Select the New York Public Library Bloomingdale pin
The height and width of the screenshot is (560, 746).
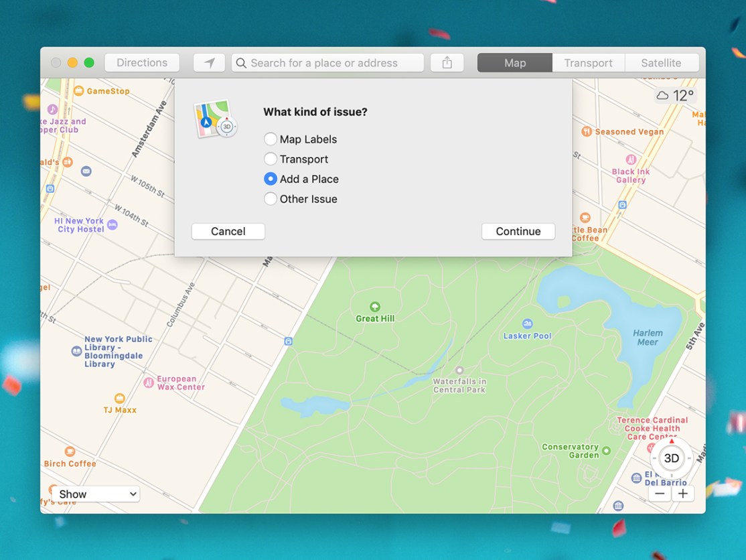pos(76,351)
